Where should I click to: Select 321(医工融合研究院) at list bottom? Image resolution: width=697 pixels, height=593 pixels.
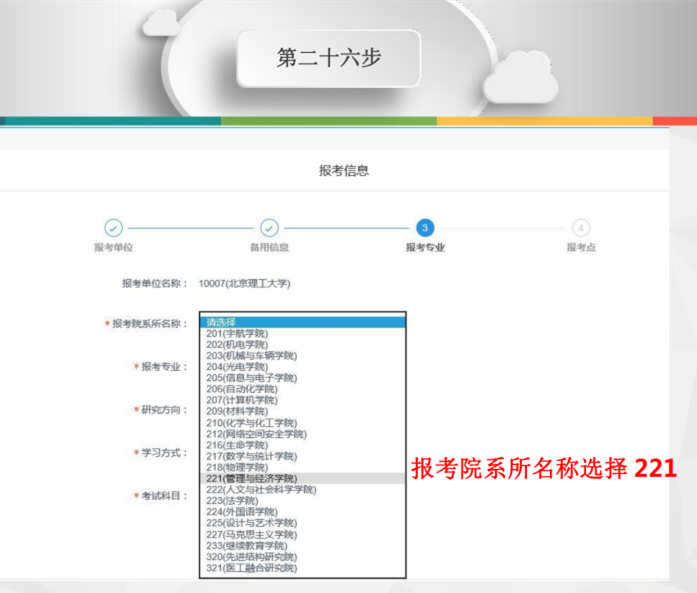251,568
